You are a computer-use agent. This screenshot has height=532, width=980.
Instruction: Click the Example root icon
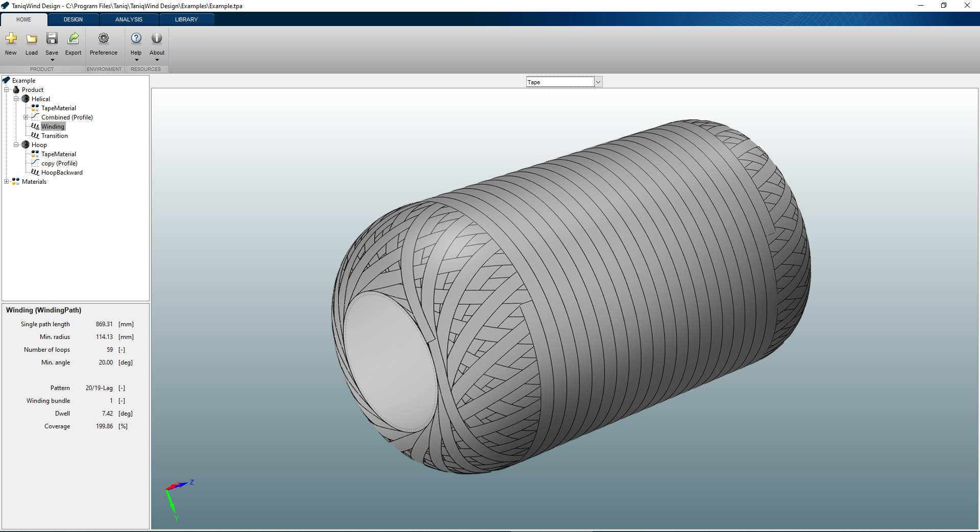tap(6, 80)
